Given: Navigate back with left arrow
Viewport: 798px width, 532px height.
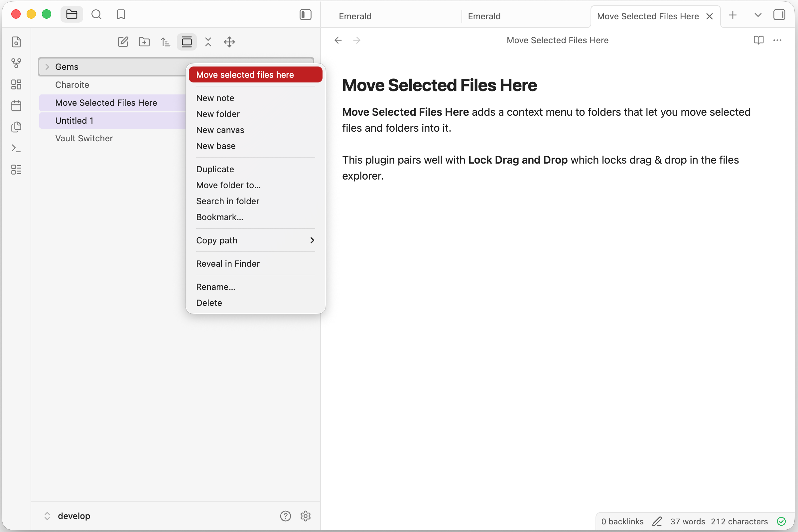Looking at the screenshot, I should [x=338, y=40].
